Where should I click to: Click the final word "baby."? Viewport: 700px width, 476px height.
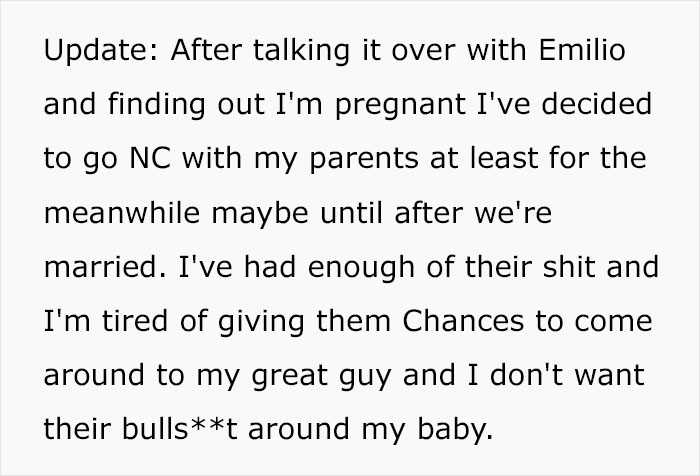[x=455, y=430]
